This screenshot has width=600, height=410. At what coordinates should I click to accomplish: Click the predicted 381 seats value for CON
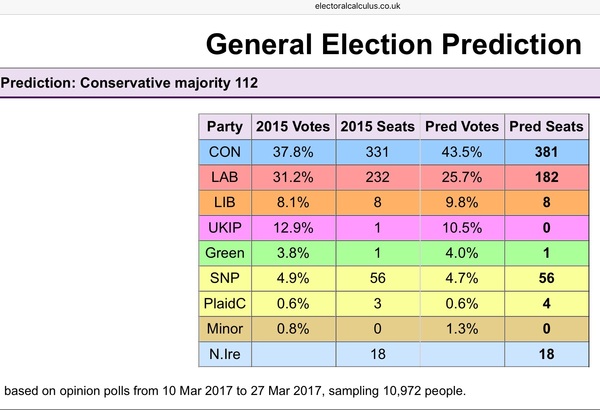point(543,153)
